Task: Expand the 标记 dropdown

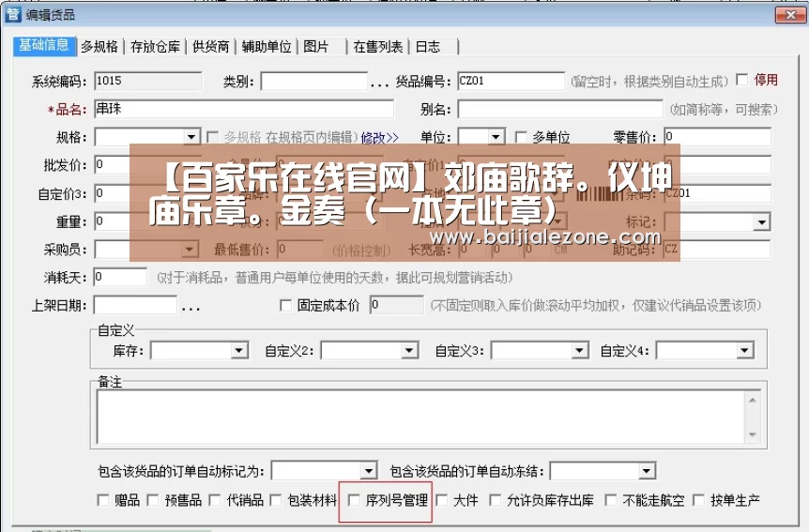Action: coord(761,222)
